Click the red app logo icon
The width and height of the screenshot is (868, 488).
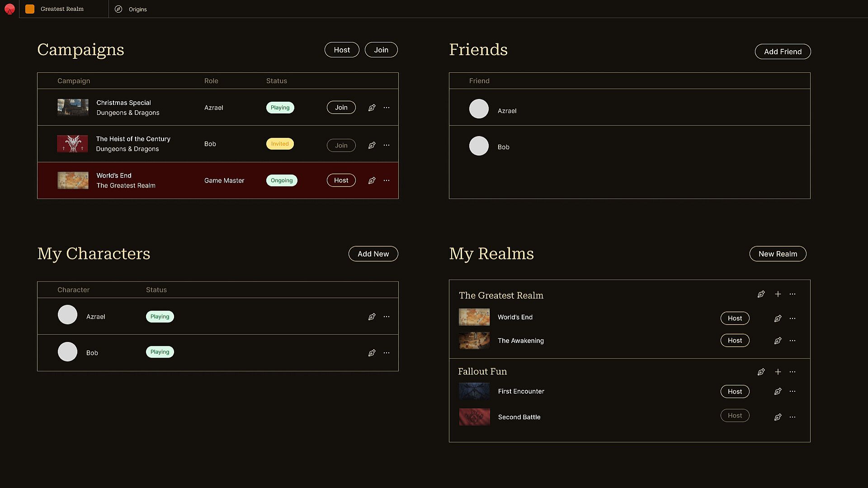coord(9,9)
